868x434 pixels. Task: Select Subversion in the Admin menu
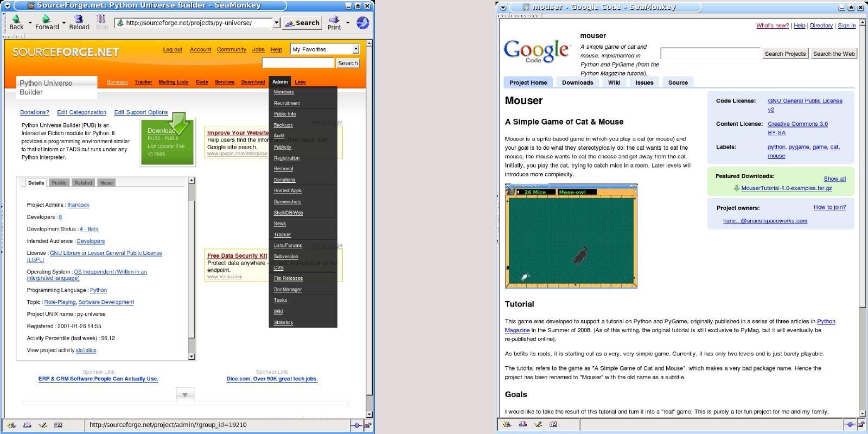point(286,257)
